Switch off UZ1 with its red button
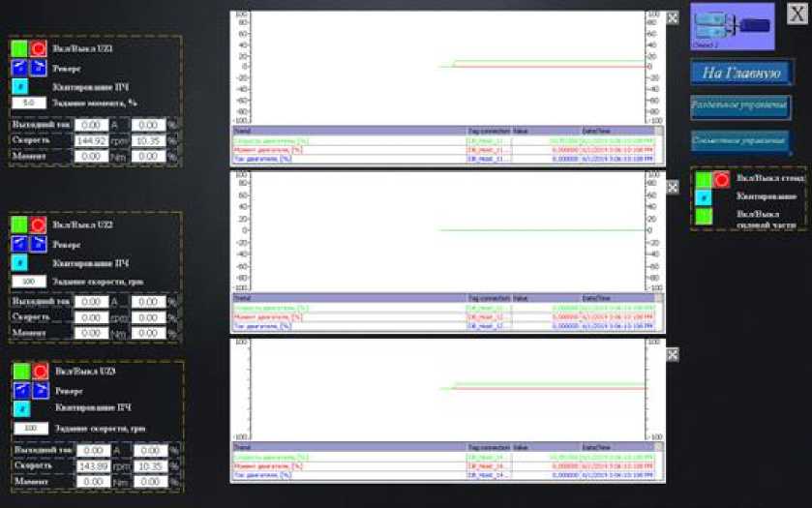This screenshot has width=812, height=508. [x=38, y=48]
